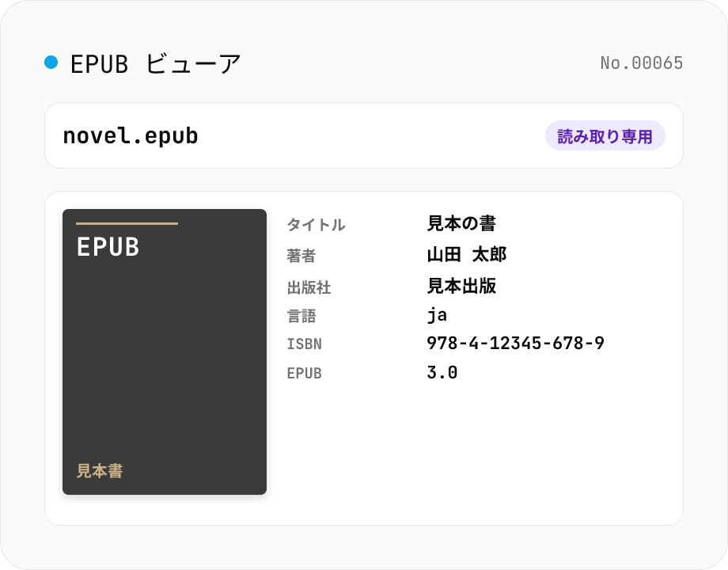Click the novel.epub file name
Viewport: 728px width, 570px height.
(x=131, y=136)
